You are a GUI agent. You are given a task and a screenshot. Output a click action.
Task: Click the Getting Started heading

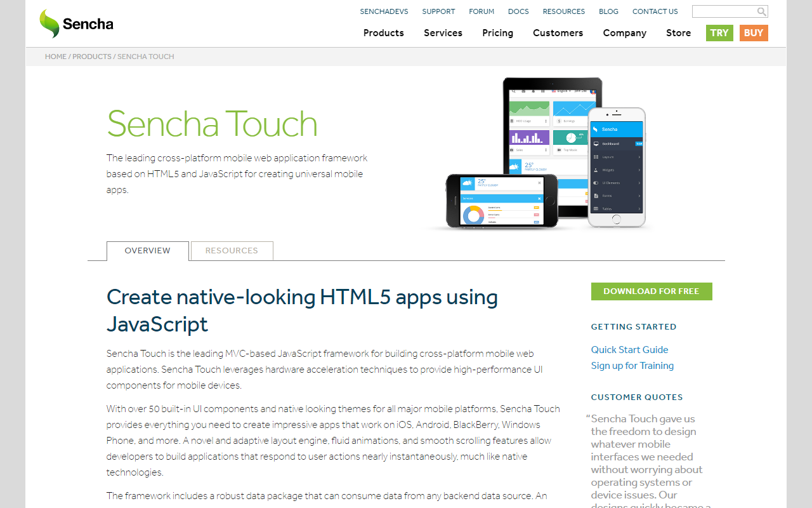point(634,327)
